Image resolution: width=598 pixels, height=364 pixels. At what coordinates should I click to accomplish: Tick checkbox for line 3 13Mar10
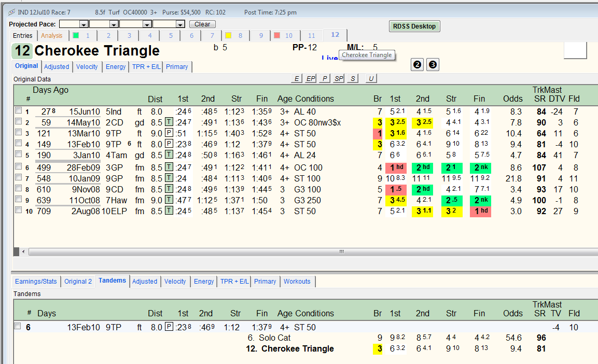(x=18, y=132)
